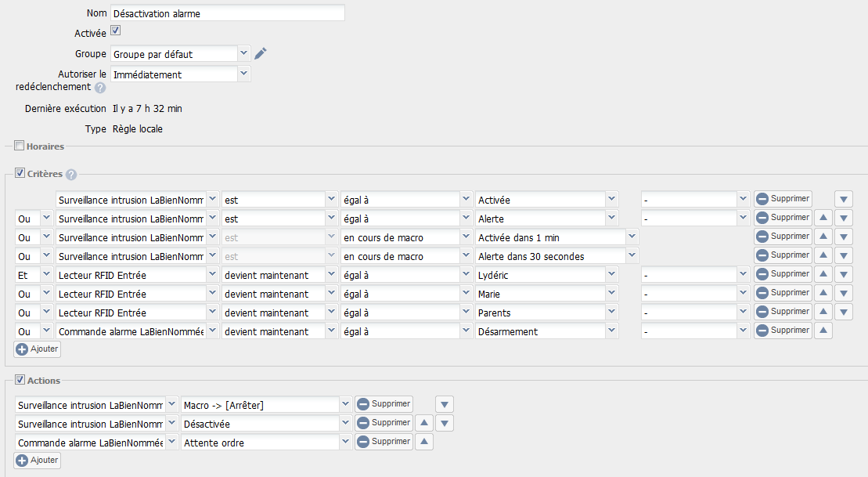Delete the Alerte dans 30 secondes criterion
Image resolution: width=868 pixels, height=477 pixels.
click(783, 255)
